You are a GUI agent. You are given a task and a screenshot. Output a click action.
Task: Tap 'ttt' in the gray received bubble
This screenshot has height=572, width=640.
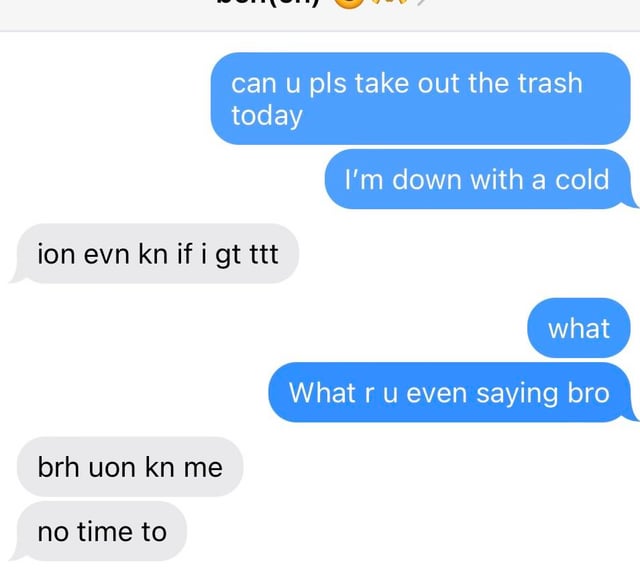(264, 254)
